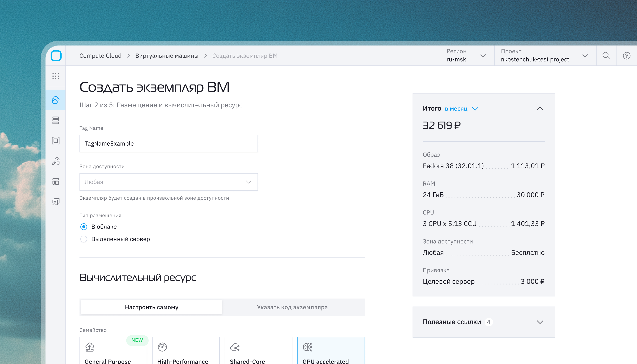This screenshot has width=637, height=364.
Task: Select the 'В облаке' radio button
Action: click(x=84, y=227)
